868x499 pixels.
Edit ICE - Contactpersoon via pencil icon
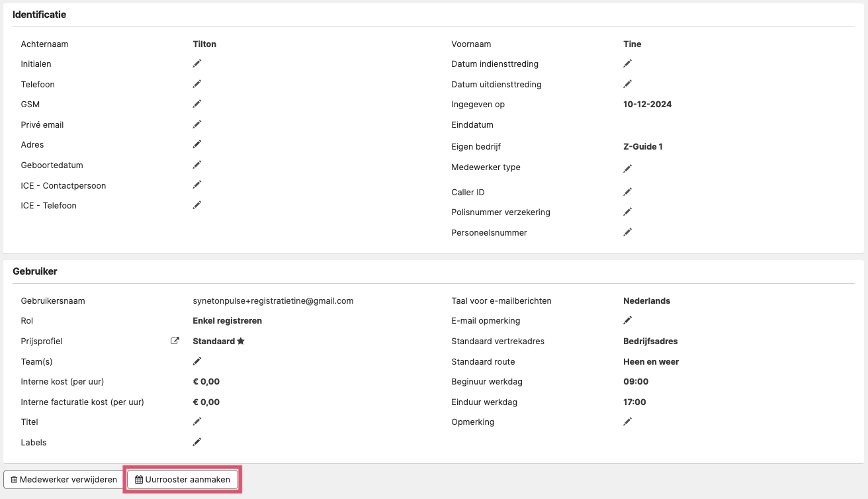(197, 185)
